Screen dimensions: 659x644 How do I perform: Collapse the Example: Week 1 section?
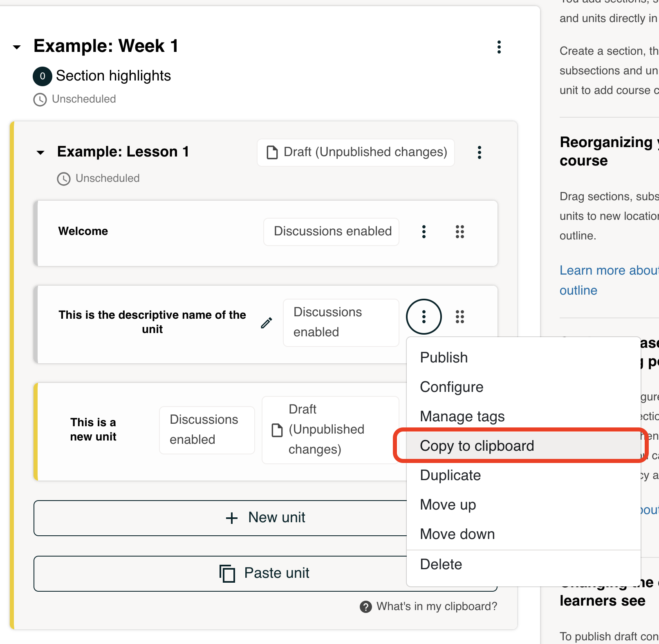(17, 47)
